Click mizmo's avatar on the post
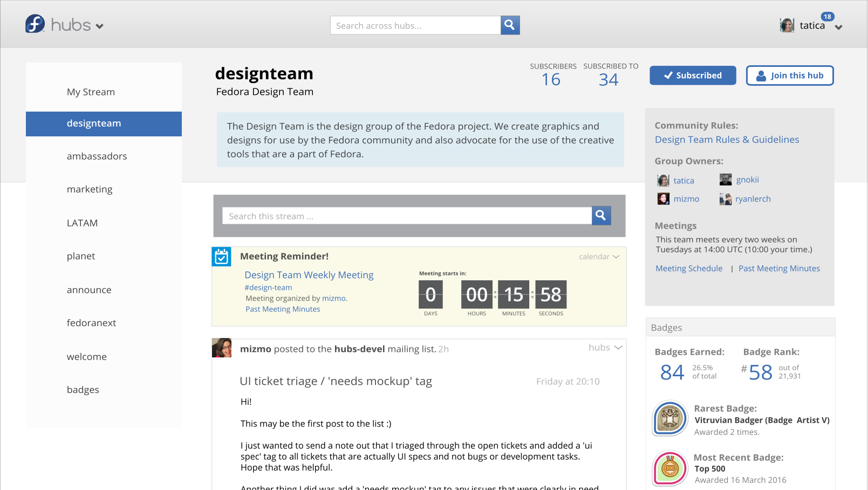The width and height of the screenshot is (868, 490). [x=222, y=348]
